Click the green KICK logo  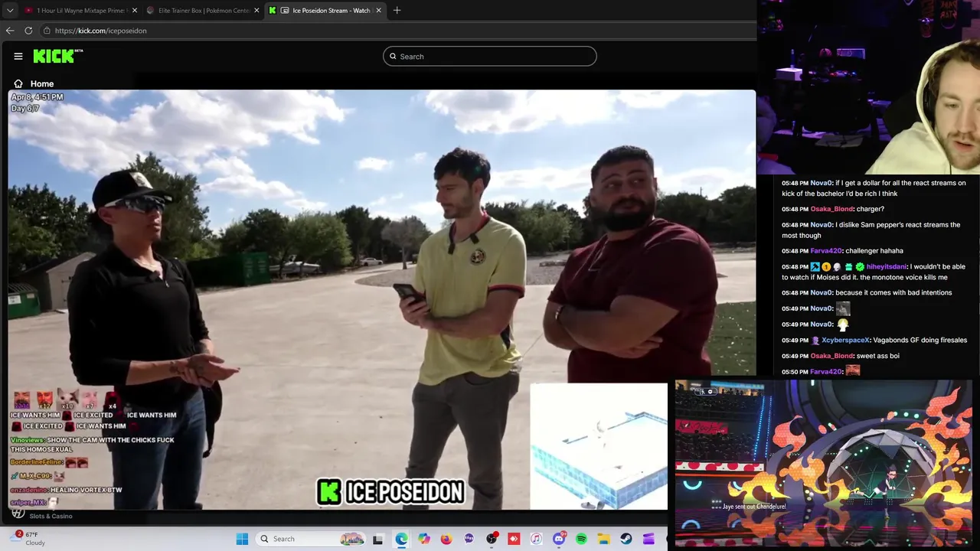point(57,56)
